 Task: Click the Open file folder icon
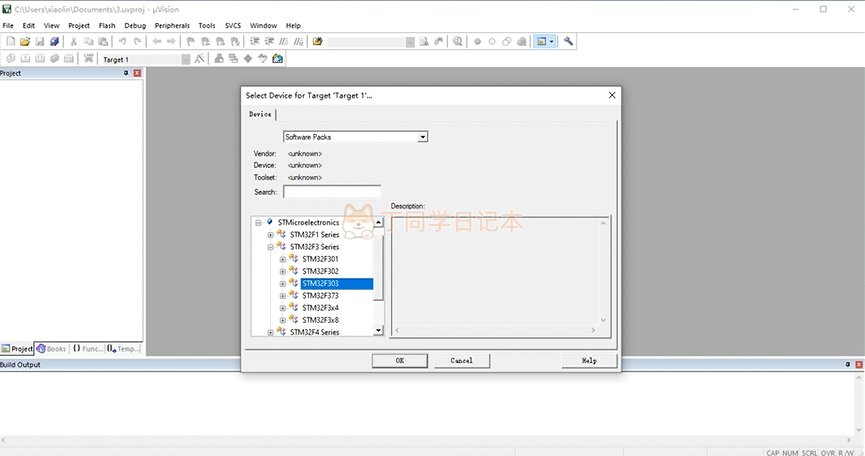pos(25,42)
